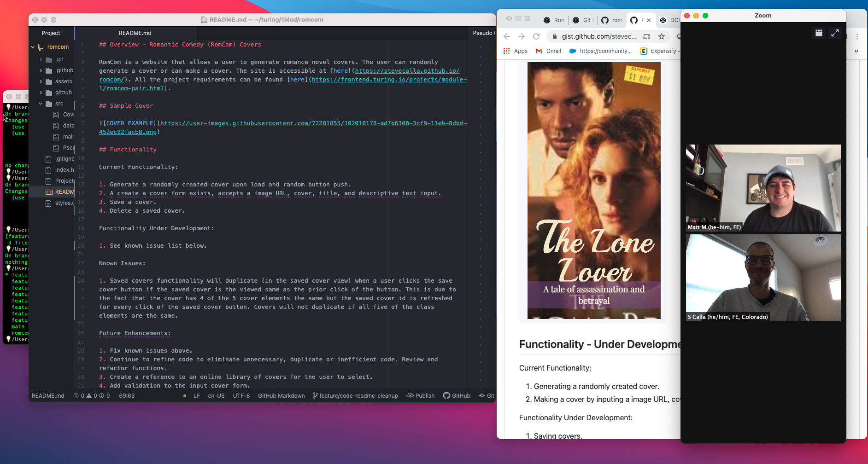The height and width of the screenshot is (464, 868).
Task: Select the gallery view icon in Zoom
Action: [x=818, y=33]
